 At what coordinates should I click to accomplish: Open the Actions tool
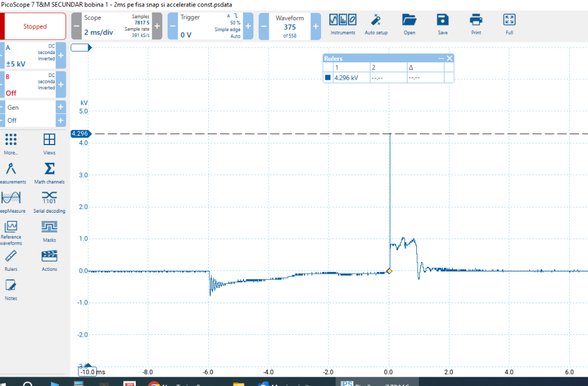click(49, 260)
